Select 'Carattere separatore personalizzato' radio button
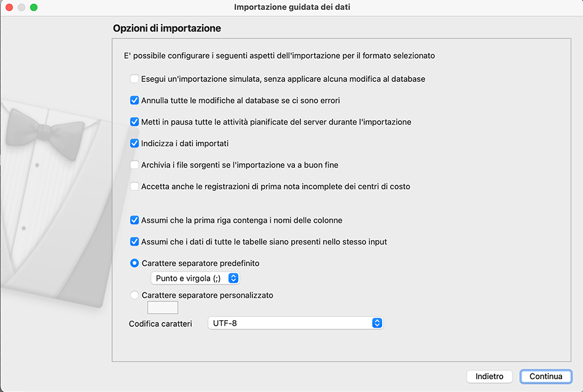This screenshot has height=392, width=583. pos(135,295)
